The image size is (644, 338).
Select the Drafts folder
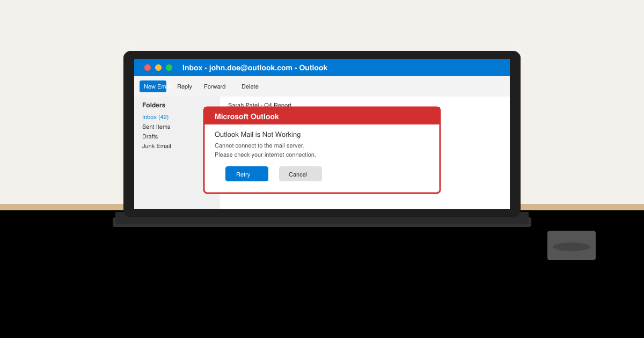pos(150,136)
